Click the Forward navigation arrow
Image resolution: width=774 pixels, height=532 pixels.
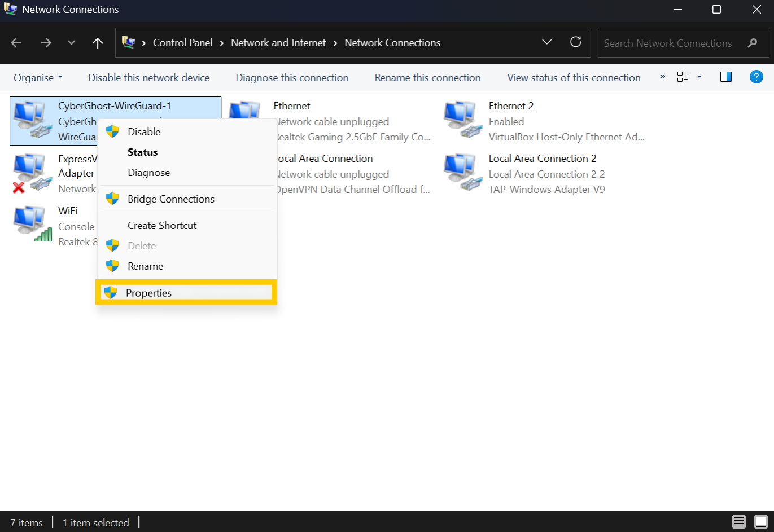point(46,43)
